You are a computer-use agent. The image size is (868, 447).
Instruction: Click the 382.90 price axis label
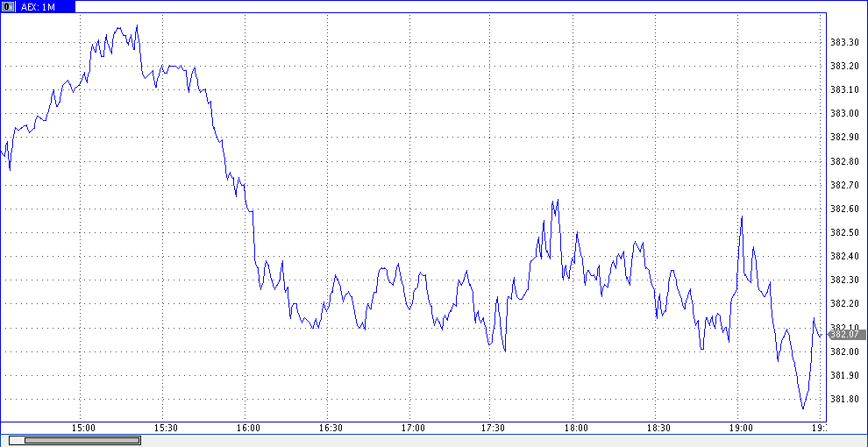[x=844, y=138]
